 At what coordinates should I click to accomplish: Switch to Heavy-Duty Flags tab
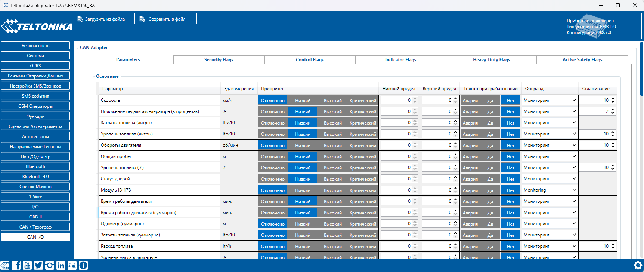(x=491, y=60)
